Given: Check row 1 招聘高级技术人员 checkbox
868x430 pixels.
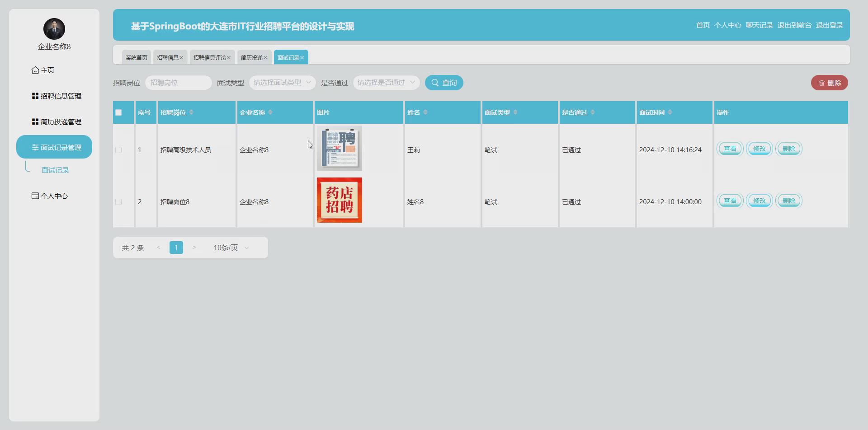Looking at the screenshot, I should coord(118,150).
